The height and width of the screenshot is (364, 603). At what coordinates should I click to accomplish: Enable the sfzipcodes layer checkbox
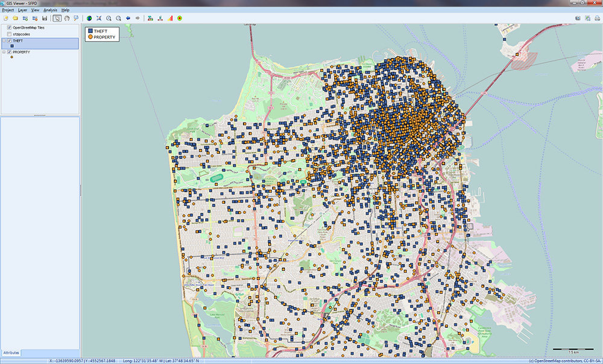point(9,34)
